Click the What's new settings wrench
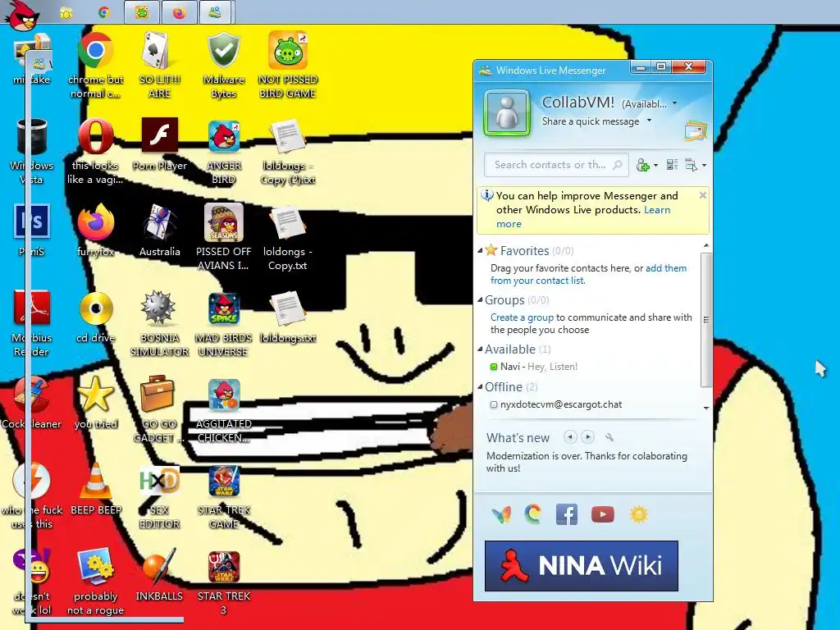The image size is (840, 630). pyautogui.click(x=609, y=437)
